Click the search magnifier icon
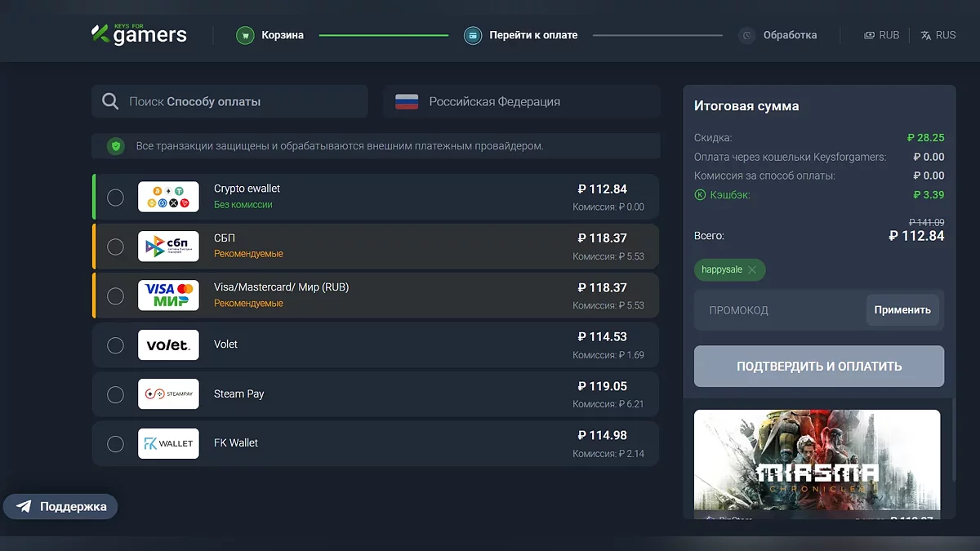The image size is (980, 551). click(110, 102)
